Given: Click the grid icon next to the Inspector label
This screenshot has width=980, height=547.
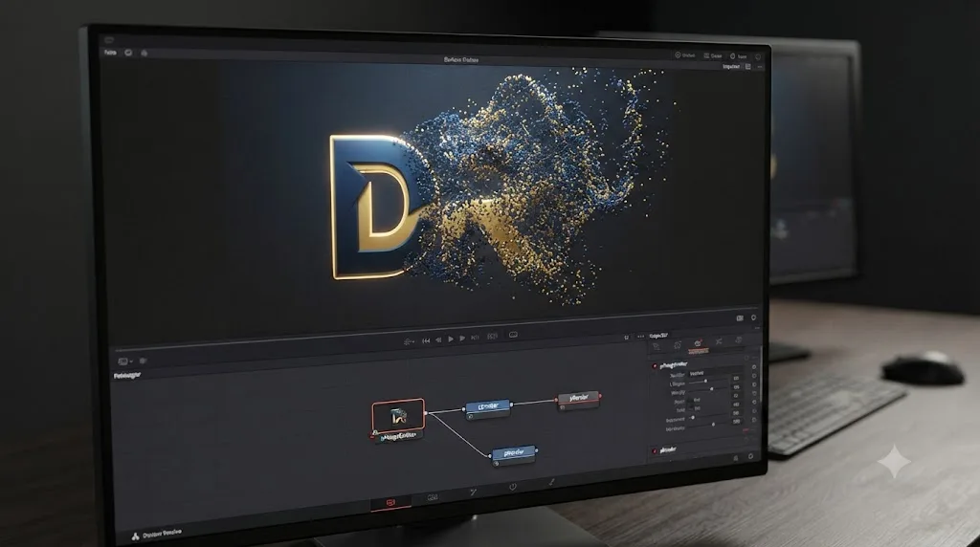Looking at the screenshot, I should tap(747, 66).
